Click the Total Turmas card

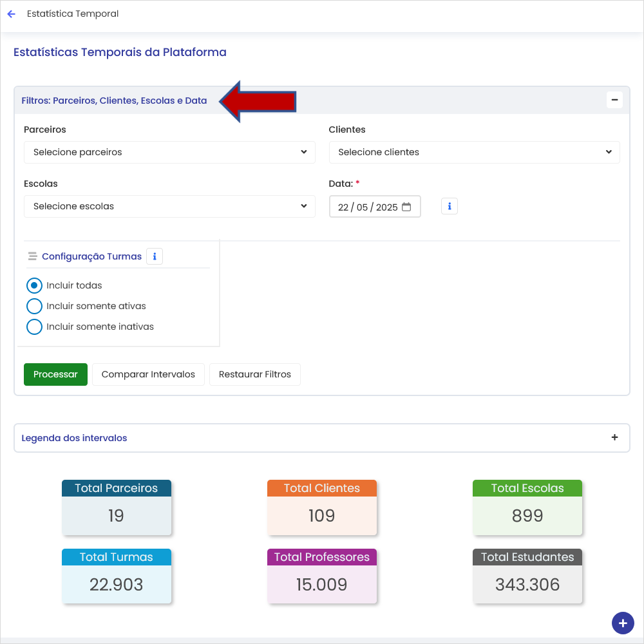coord(117,576)
